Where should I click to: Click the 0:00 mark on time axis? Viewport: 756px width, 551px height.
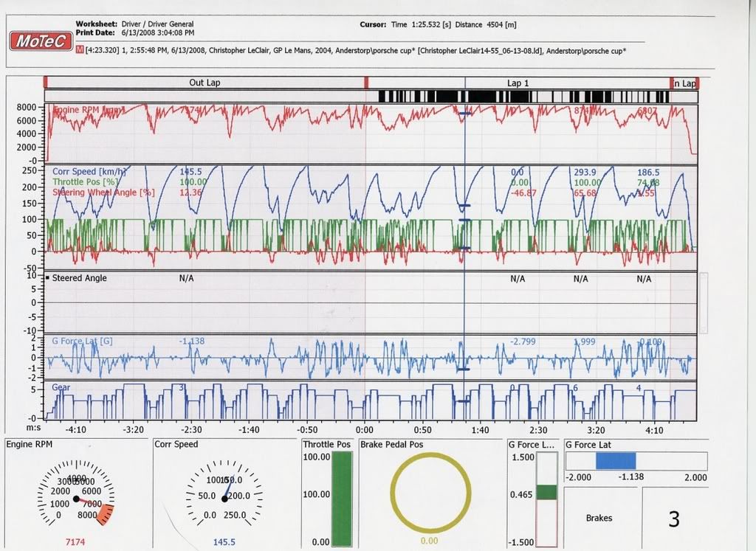point(365,429)
